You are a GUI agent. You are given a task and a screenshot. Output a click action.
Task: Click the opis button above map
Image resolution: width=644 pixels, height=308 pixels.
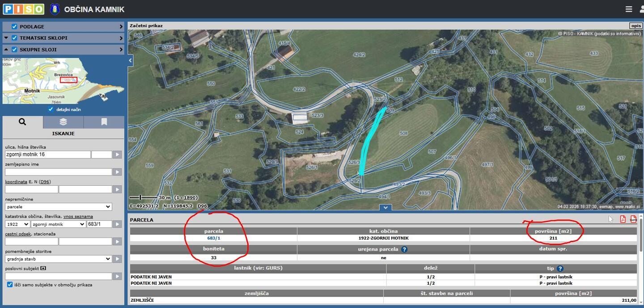tap(636, 26)
